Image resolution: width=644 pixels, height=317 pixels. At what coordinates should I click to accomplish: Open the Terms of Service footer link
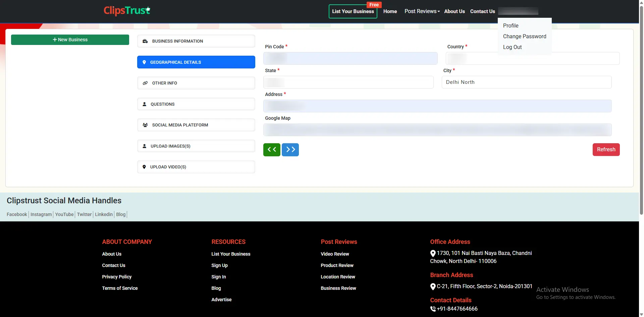[x=120, y=288]
